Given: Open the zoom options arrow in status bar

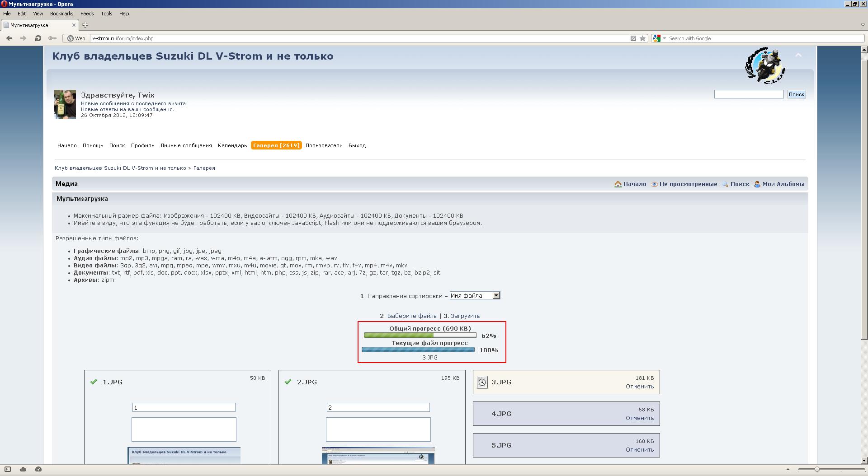Looking at the screenshot, I should [788, 470].
